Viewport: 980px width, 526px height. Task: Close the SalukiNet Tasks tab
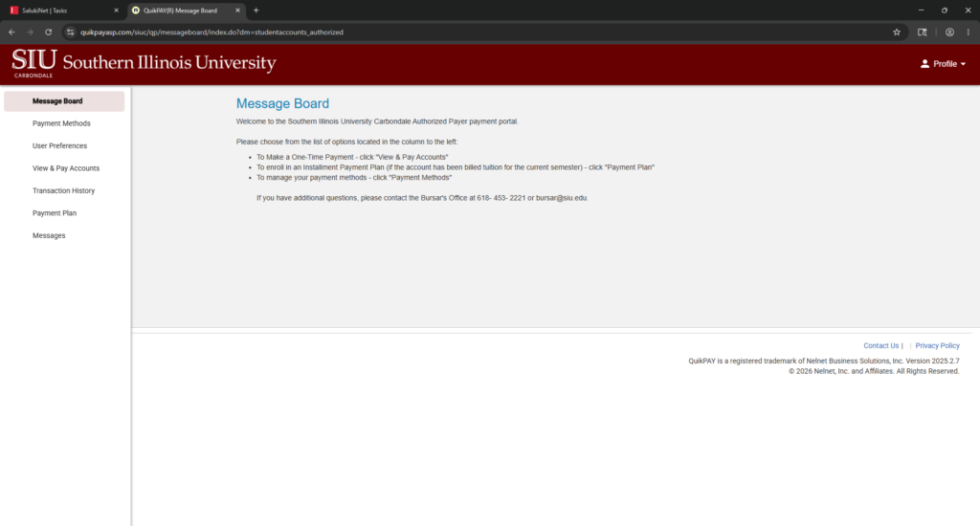tap(116, 10)
